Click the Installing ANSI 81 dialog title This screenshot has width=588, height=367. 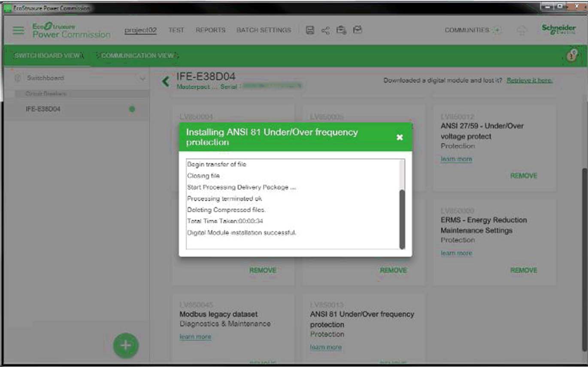click(272, 137)
